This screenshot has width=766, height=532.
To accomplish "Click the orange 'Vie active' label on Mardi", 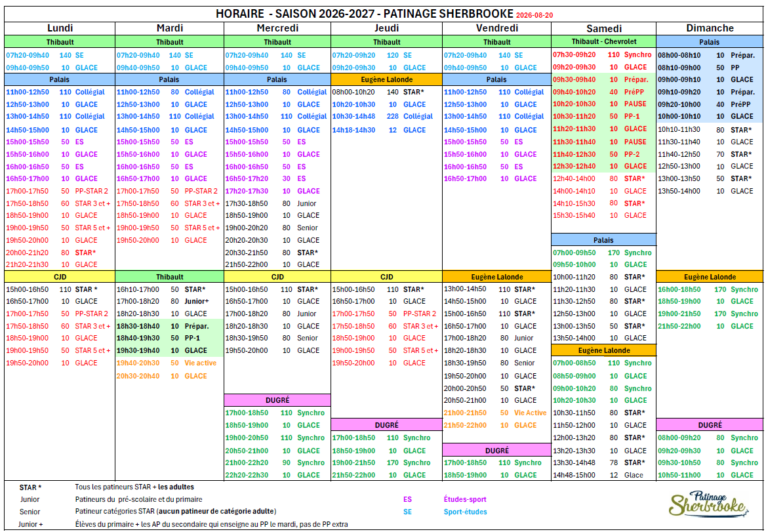I will (200, 363).
